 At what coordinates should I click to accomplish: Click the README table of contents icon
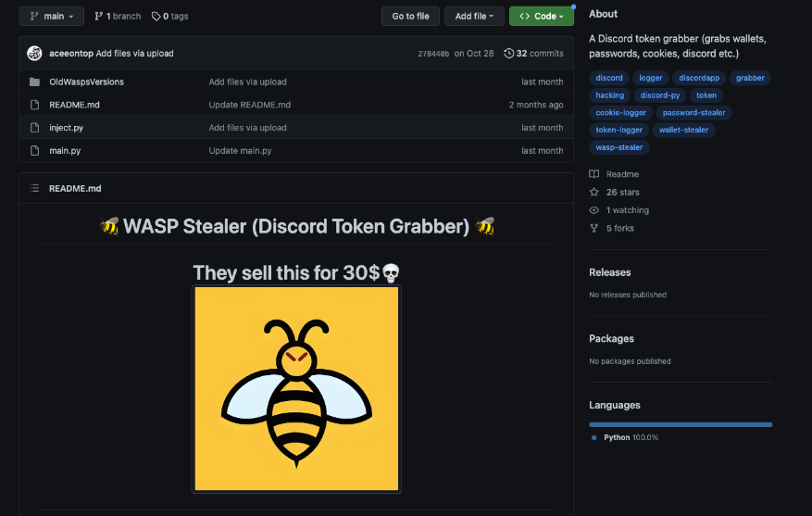[x=34, y=188]
